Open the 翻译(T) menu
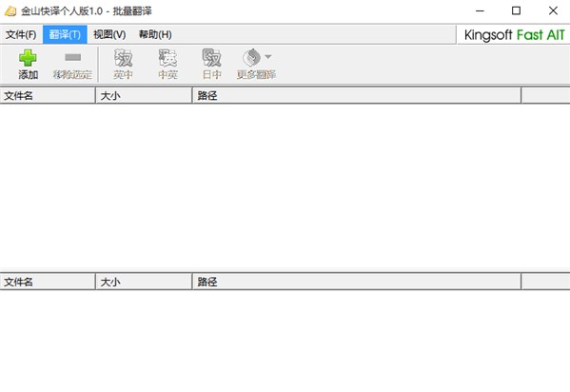 click(65, 34)
